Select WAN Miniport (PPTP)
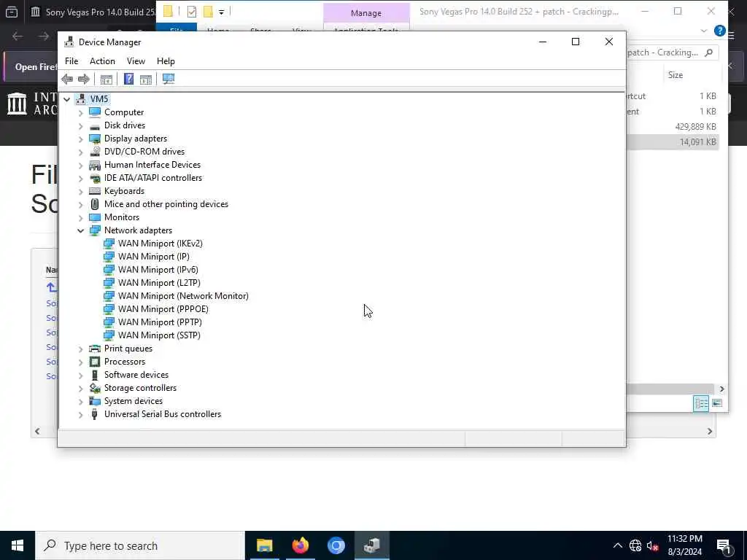Screen dimensions: 747x560 coord(160,322)
